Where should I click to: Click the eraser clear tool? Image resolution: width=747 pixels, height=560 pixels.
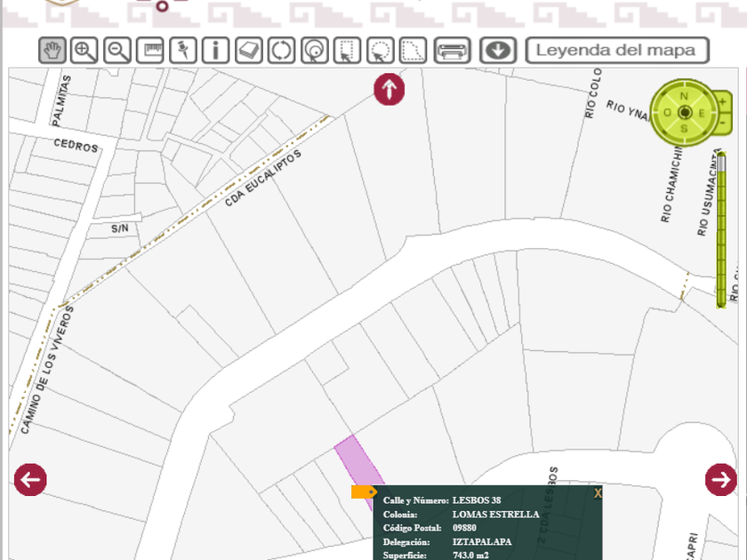point(249,51)
